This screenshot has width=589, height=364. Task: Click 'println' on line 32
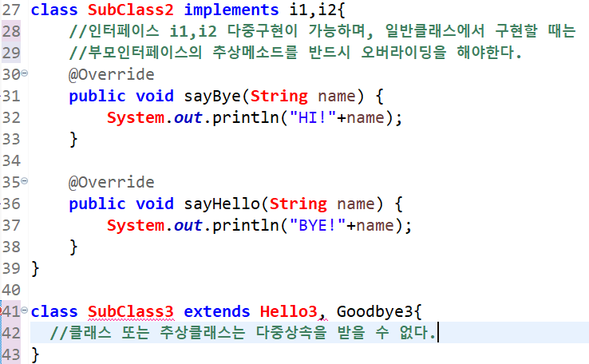coord(246,118)
